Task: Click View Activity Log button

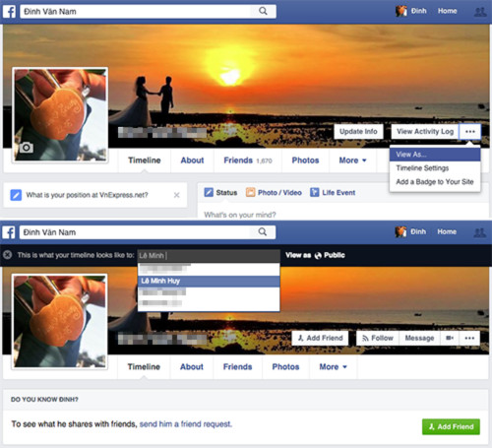Action: click(x=425, y=132)
